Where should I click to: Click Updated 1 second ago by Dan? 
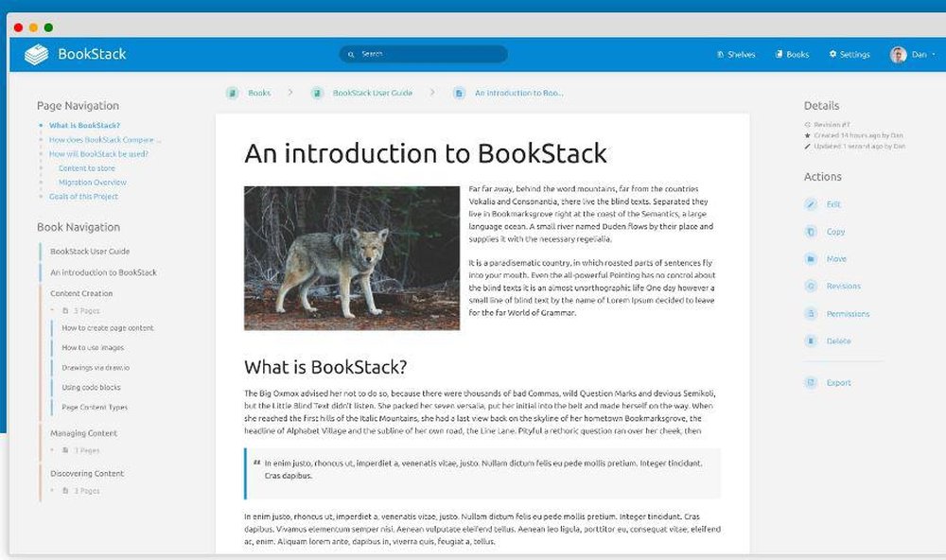tap(860, 147)
